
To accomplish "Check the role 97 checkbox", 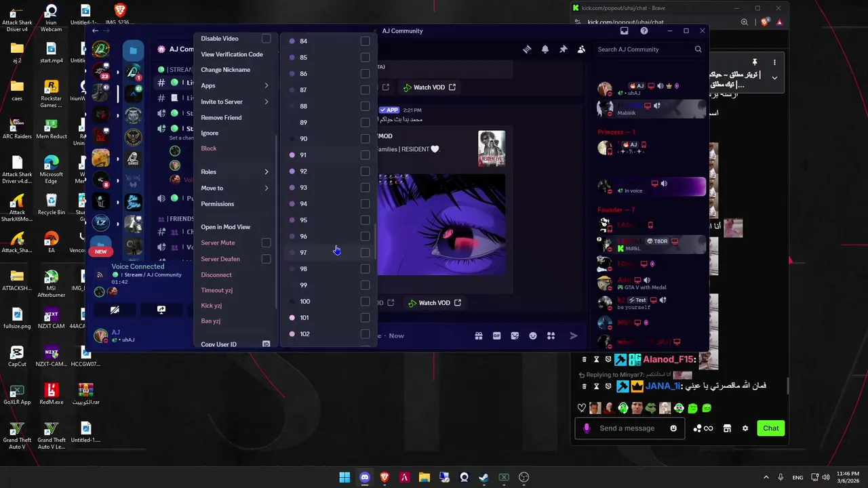I will (x=366, y=252).
